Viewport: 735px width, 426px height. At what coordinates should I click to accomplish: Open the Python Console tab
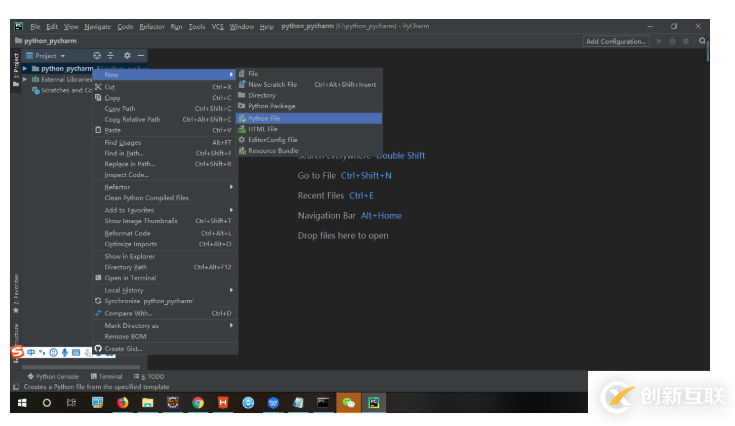[53, 376]
